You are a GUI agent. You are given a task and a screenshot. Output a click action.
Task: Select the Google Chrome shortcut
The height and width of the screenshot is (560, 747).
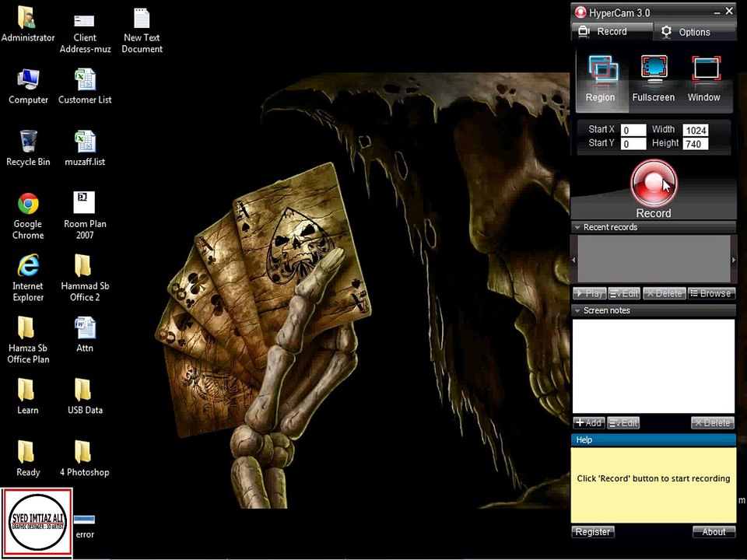pyautogui.click(x=28, y=216)
